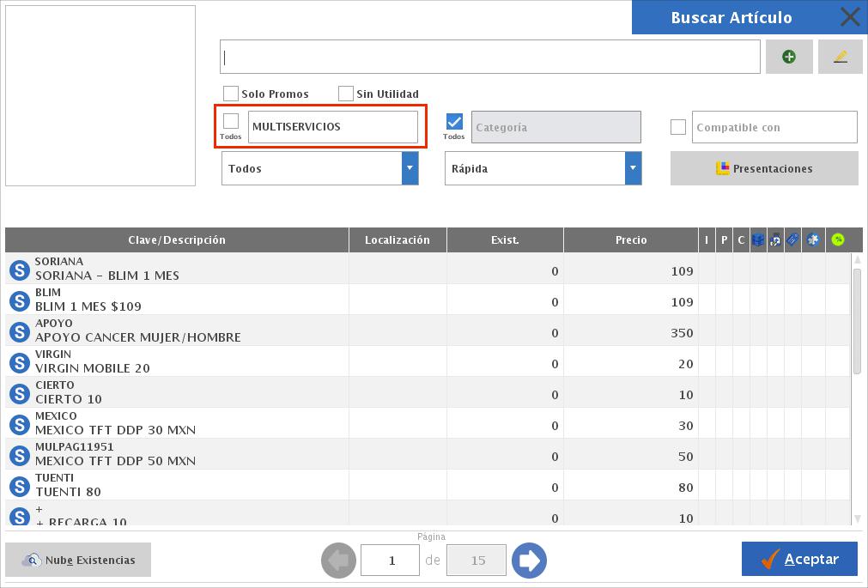Click the previous page arrow
The image size is (868, 588).
click(338, 561)
